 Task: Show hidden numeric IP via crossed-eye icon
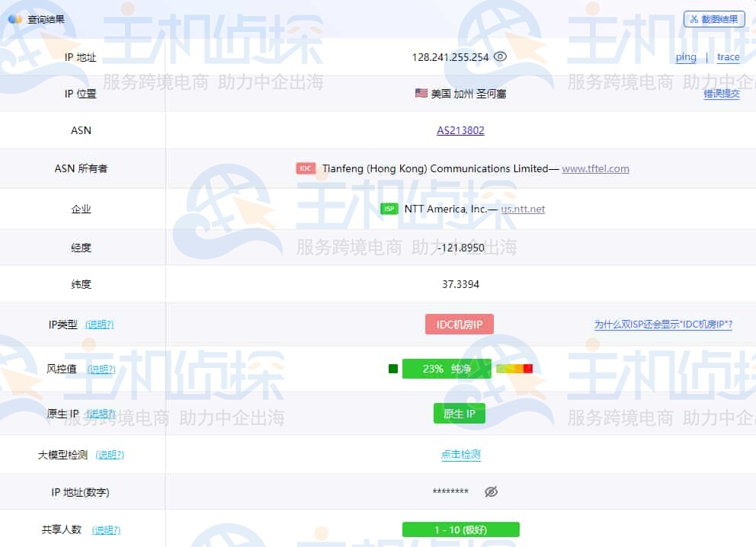(491, 491)
